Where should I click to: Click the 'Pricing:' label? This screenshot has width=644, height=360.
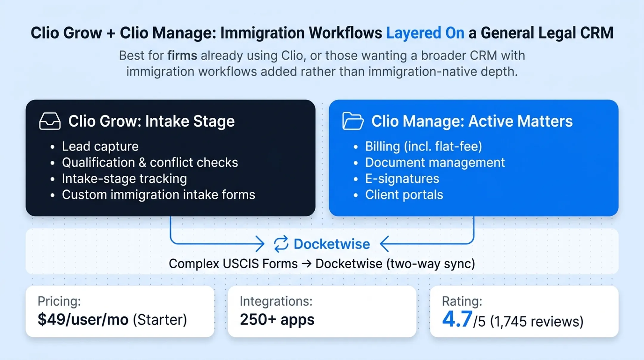59,301
